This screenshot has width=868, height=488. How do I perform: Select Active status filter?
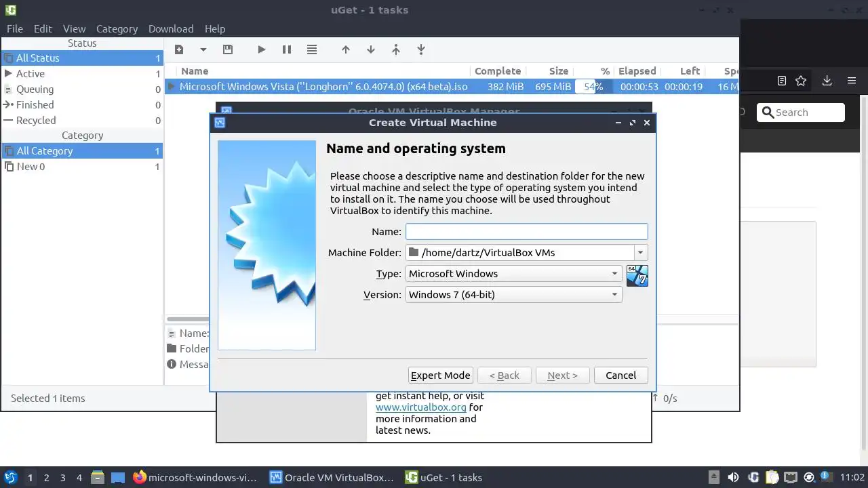pyautogui.click(x=82, y=74)
